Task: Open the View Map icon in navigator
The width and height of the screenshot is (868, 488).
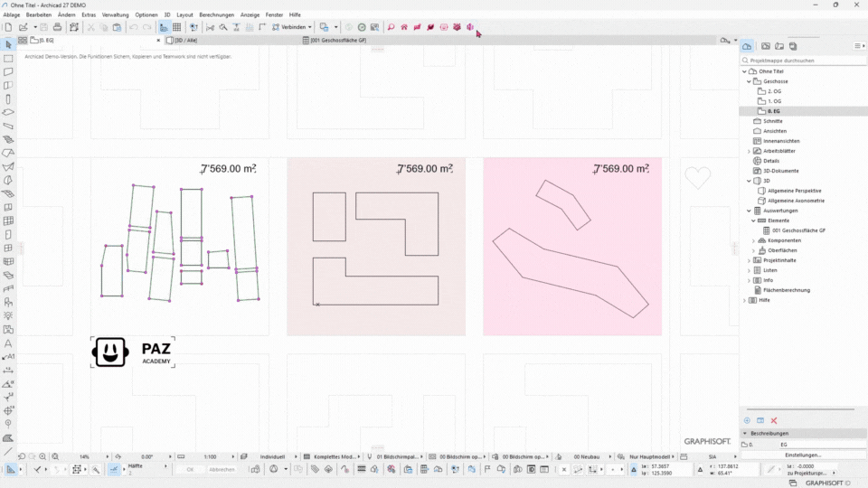Action: (766, 46)
